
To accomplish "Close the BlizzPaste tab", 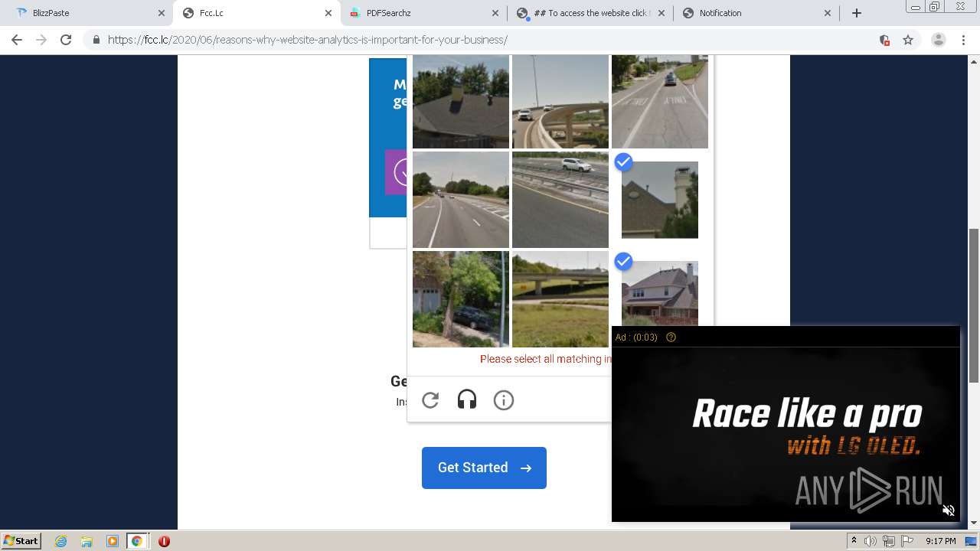I will click(162, 13).
